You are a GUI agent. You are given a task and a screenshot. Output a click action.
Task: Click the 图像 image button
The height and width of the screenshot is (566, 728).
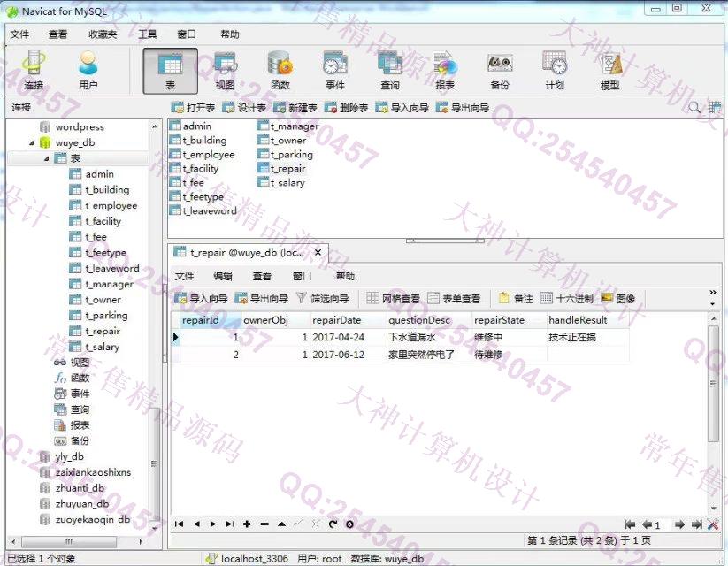618,299
